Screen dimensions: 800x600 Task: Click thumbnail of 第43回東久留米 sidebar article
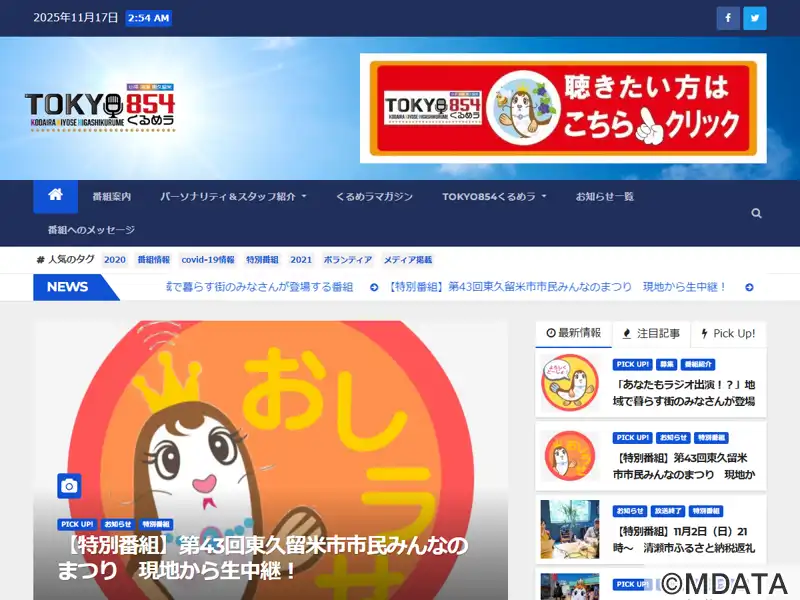570,456
